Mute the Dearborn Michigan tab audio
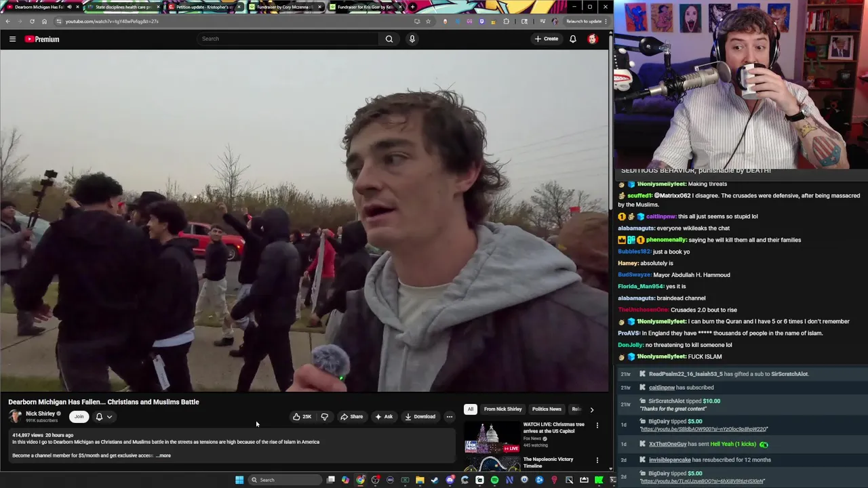 pos(68,7)
